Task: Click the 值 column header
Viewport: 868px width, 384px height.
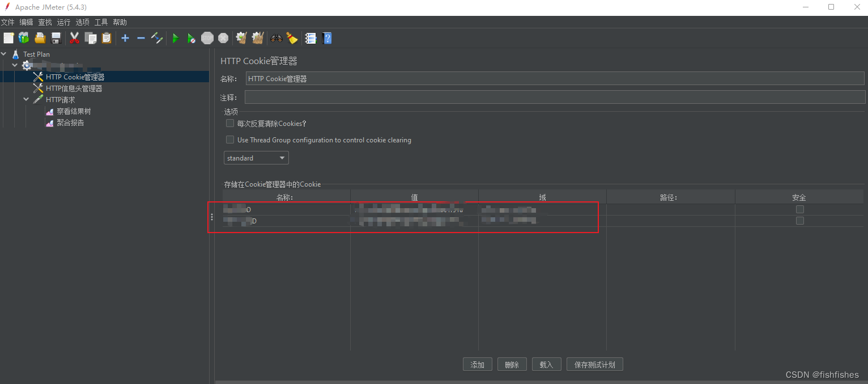Action: point(414,197)
